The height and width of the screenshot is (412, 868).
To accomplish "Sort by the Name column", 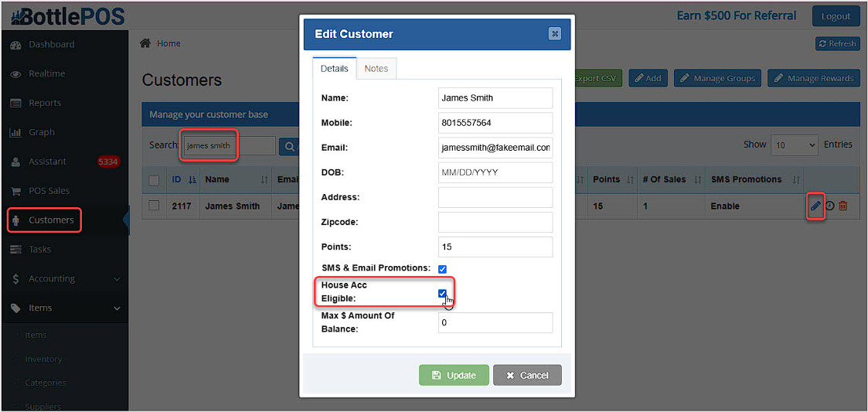I will 236,179.
